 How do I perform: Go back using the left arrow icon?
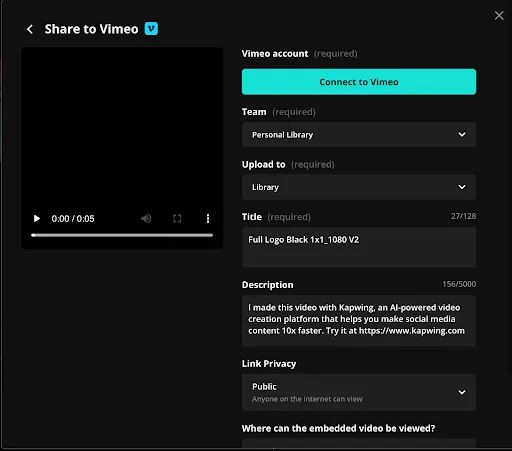click(30, 29)
